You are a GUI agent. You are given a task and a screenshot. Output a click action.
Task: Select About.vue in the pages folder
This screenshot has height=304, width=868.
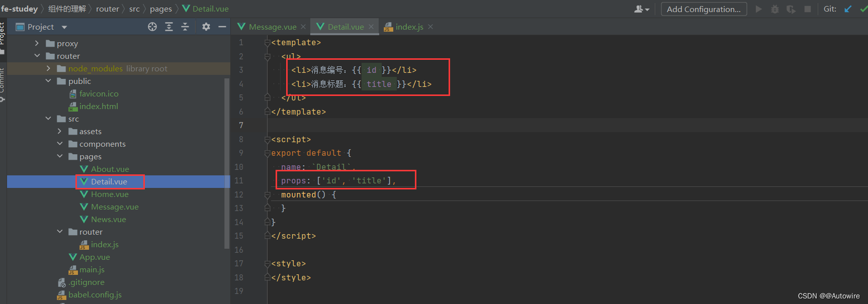(x=110, y=169)
